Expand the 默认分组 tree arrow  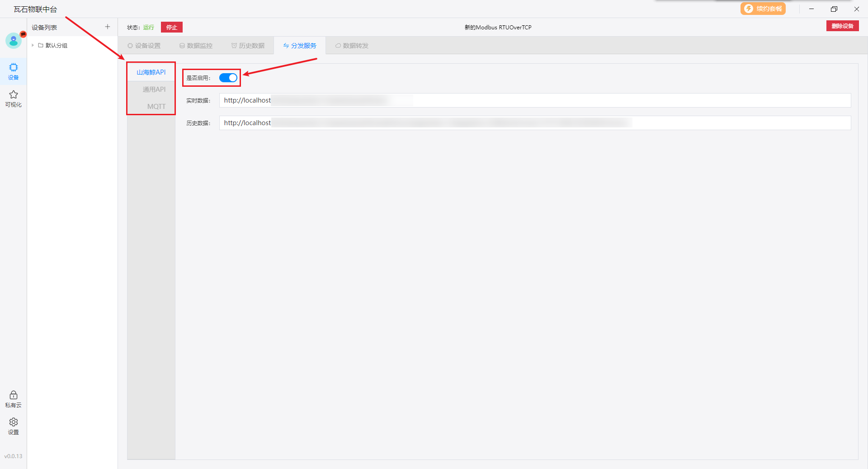[x=33, y=45]
